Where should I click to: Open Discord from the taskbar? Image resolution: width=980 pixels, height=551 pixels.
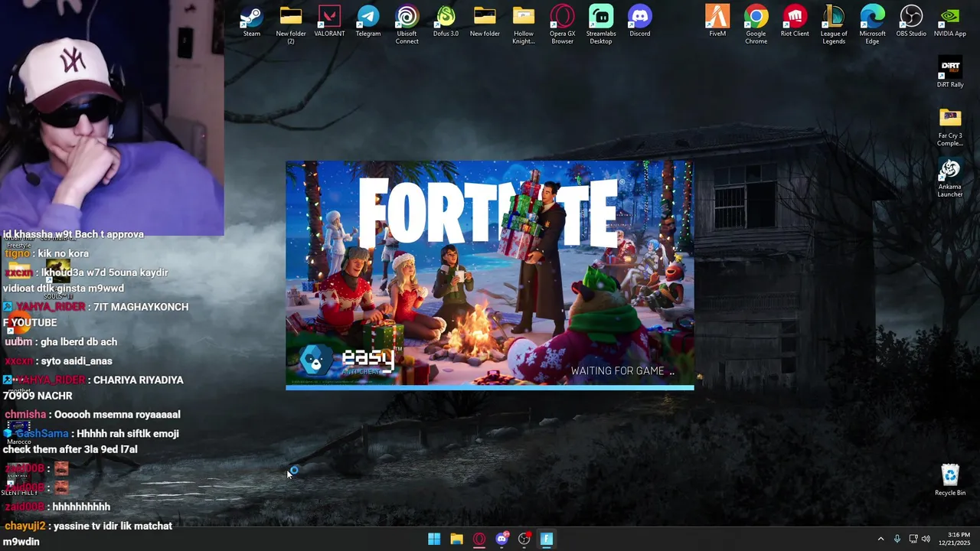point(501,539)
